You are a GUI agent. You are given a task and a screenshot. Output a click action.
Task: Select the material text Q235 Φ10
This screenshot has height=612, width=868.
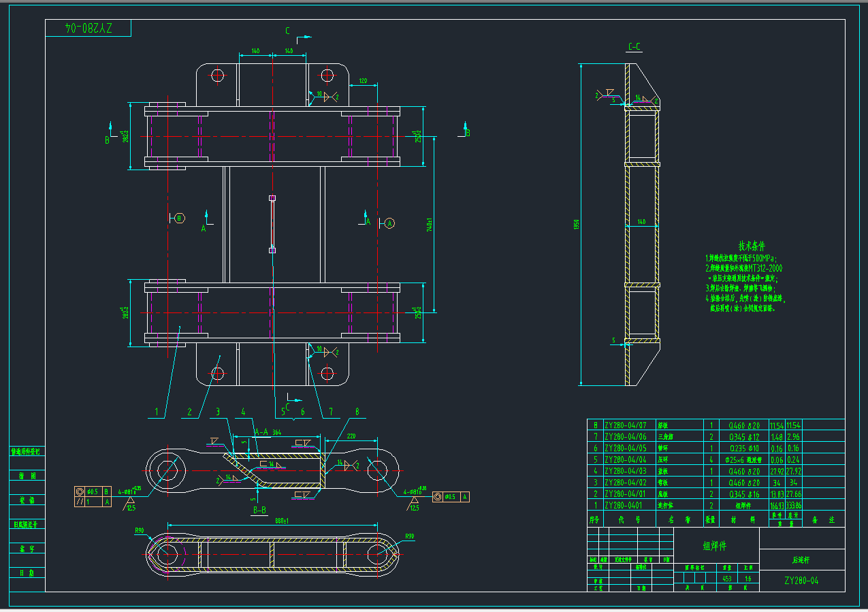[x=743, y=448]
